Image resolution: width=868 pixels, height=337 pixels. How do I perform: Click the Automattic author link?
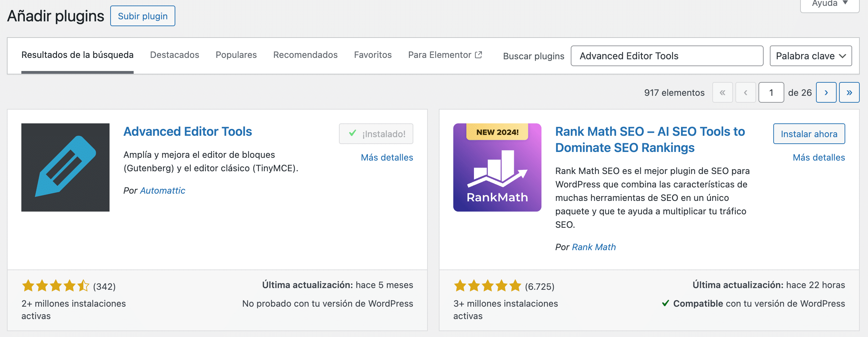tap(163, 191)
